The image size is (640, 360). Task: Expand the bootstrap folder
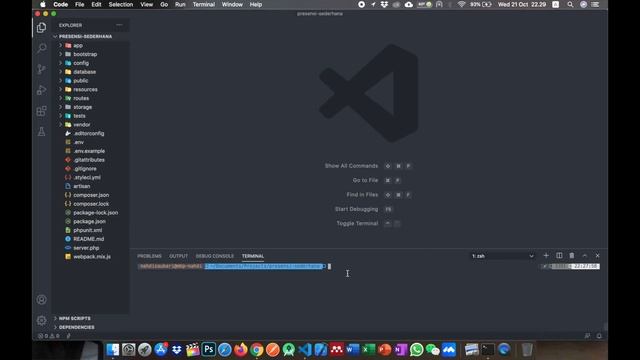tap(85, 54)
